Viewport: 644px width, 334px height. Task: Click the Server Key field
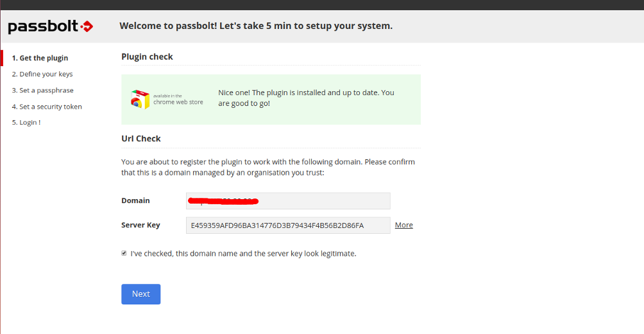[x=288, y=225]
